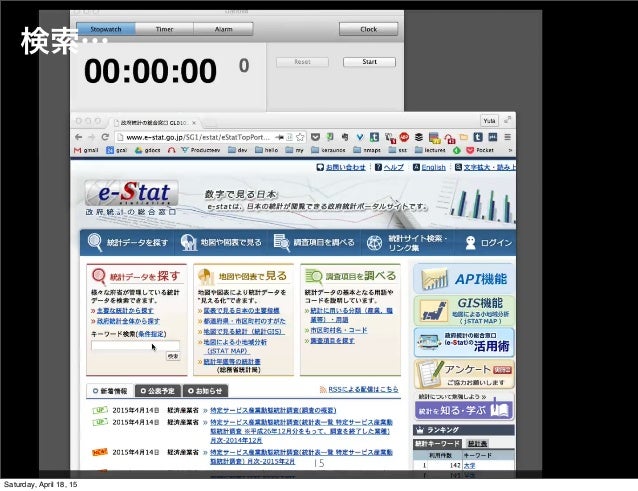Click the Adblock extension icon
638x491 pixels.
coord(404,137)
